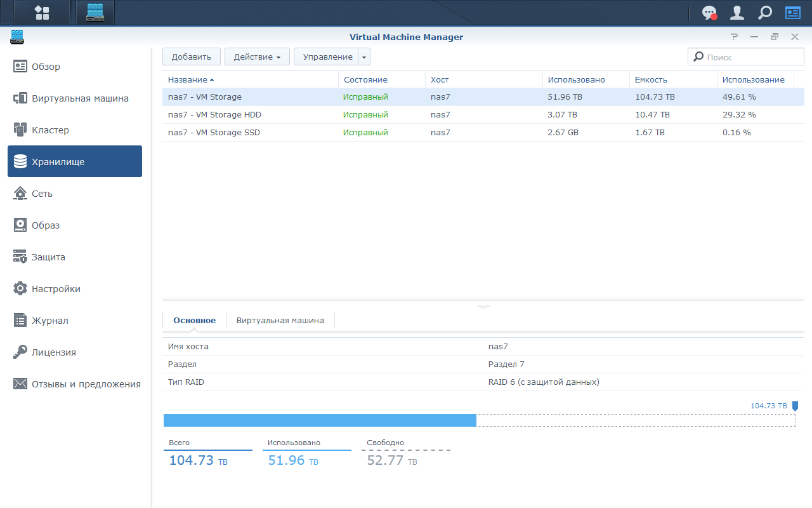
Task: Open the user account options icon
Action: coord(737,13)
